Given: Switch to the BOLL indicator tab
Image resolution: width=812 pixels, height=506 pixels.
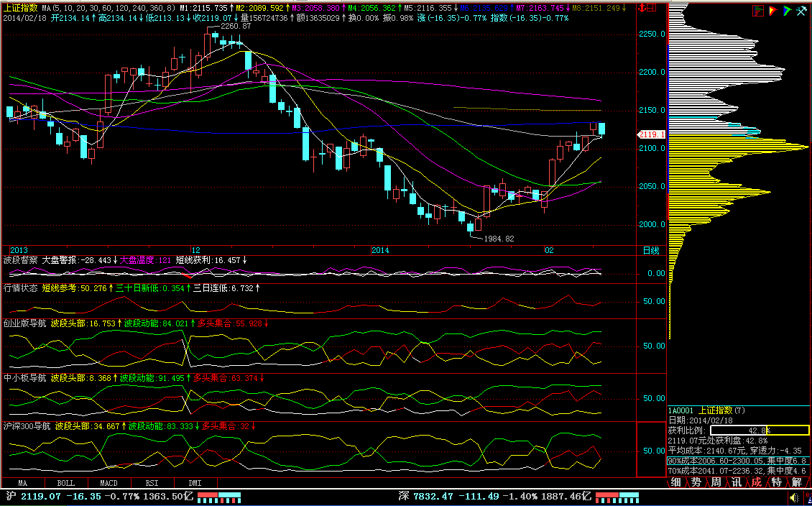Looking at the screenshot, I should point(66,483).
